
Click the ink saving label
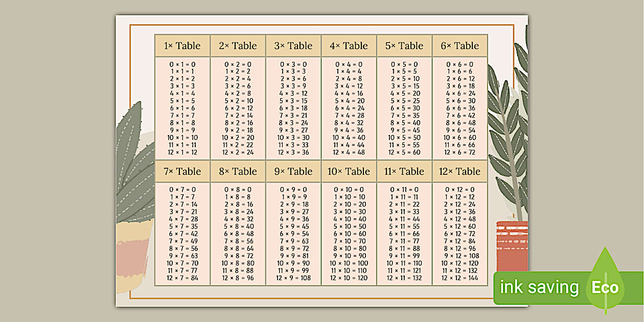click(x=539, y=288)
